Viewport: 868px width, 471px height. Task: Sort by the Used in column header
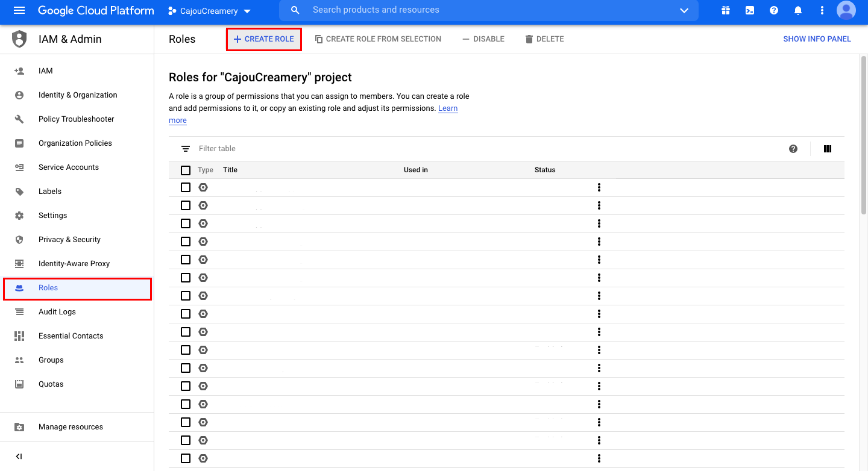click(416, 170)
